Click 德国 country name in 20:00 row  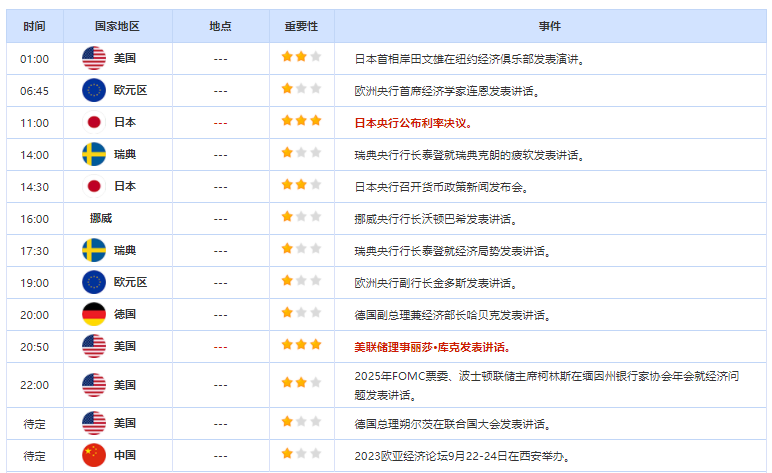click(x=125, y=314)
